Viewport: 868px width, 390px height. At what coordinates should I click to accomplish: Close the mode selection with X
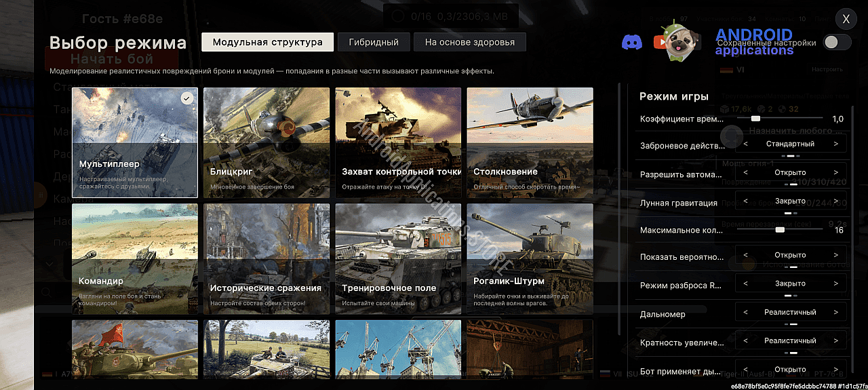[x=846, y=20]
